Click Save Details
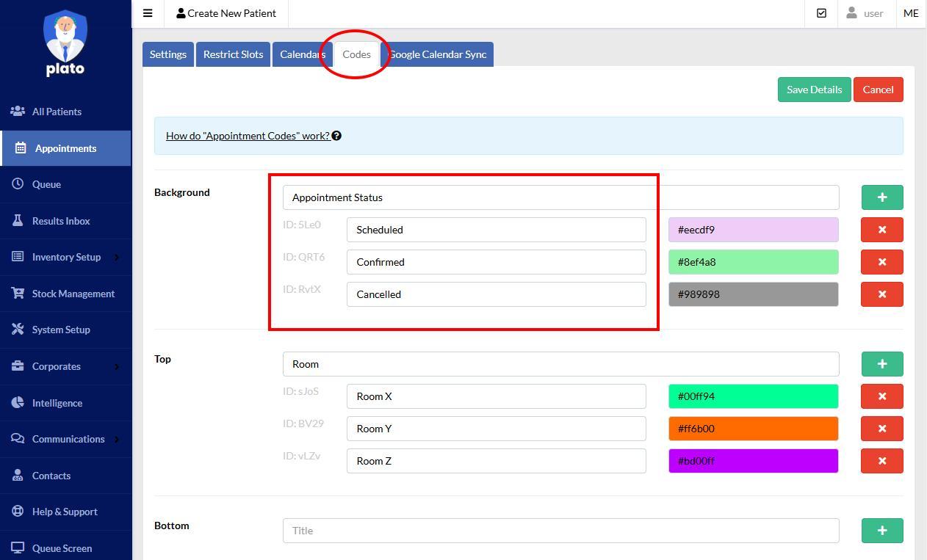Screen dimensions: 927x560 (x=813, y=89)
